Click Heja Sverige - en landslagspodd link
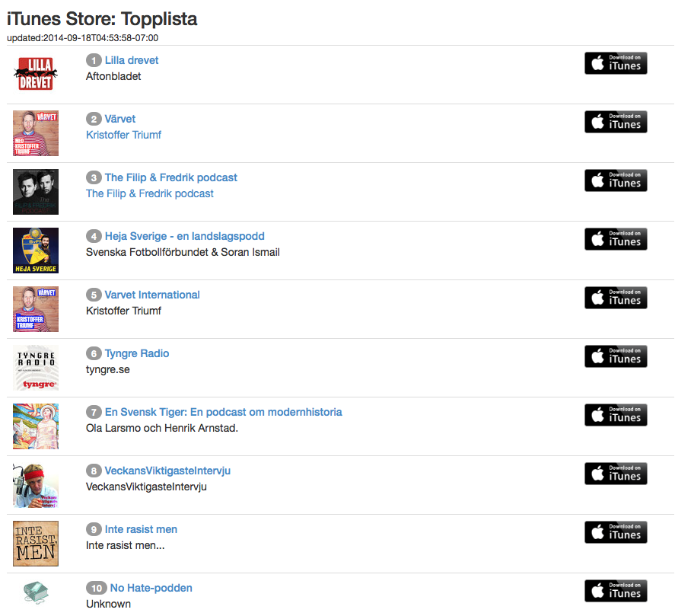 pyautogui.click(x=184, y=236)
